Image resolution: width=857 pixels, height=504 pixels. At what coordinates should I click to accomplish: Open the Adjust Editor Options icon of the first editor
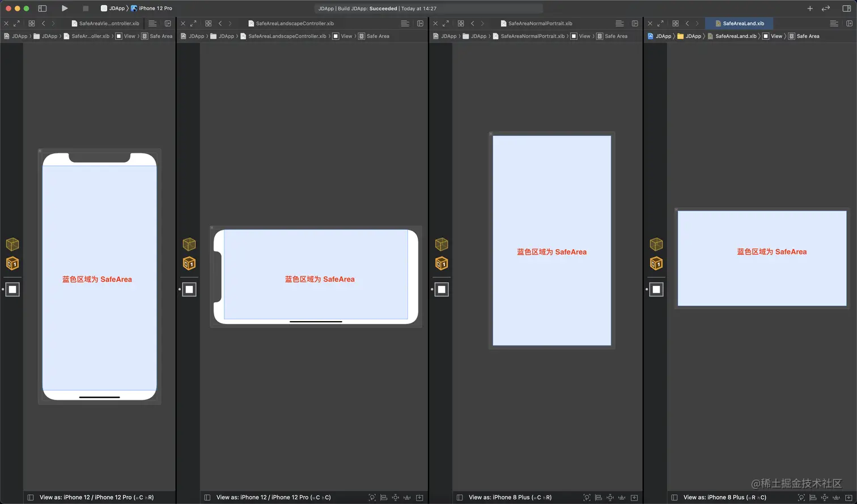point(153,23)
